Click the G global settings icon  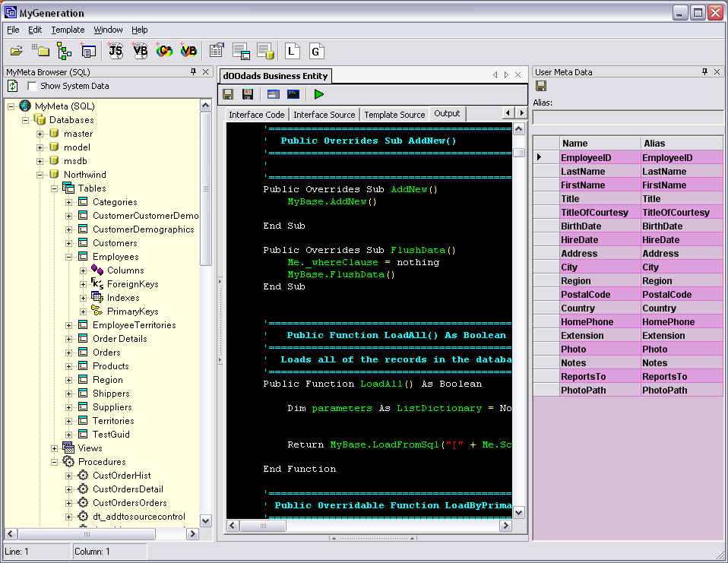click(316, 51)
